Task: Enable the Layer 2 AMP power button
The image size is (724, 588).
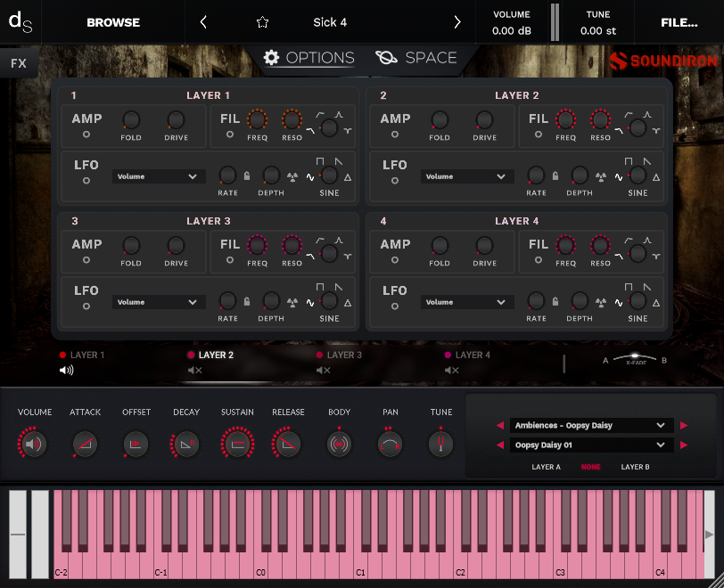Action: 395,135
